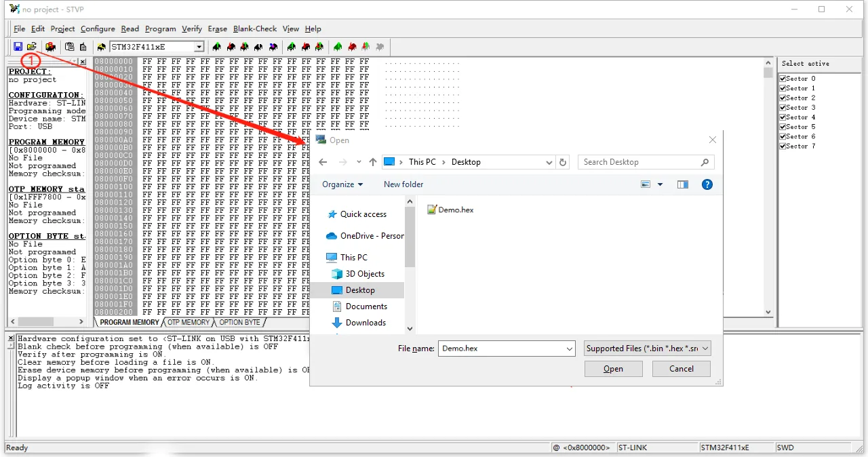The height and width of the screenshot is (457, 868).
Task: Change view with the view icon
Action: click(646, 184)
